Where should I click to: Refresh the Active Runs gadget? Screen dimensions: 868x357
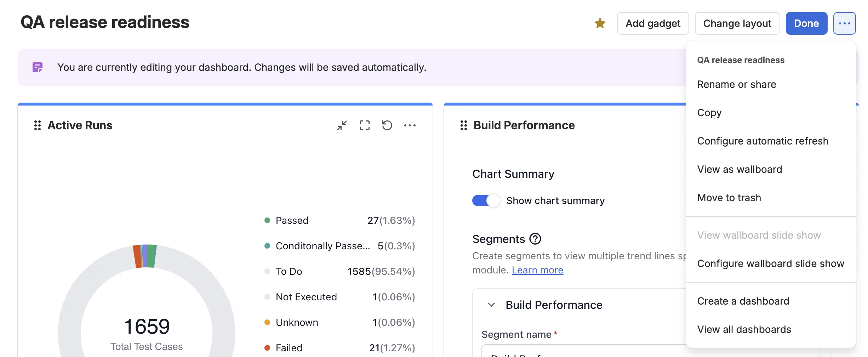(x=387, y=125)
